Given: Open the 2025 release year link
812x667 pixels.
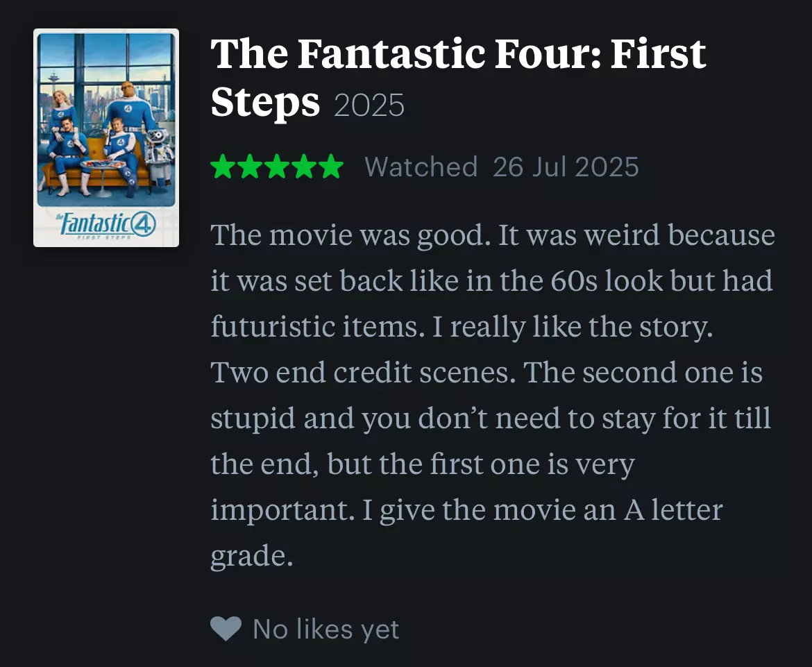Looking at the screenshot, I should pyautogui.click(x=369, y=105).
